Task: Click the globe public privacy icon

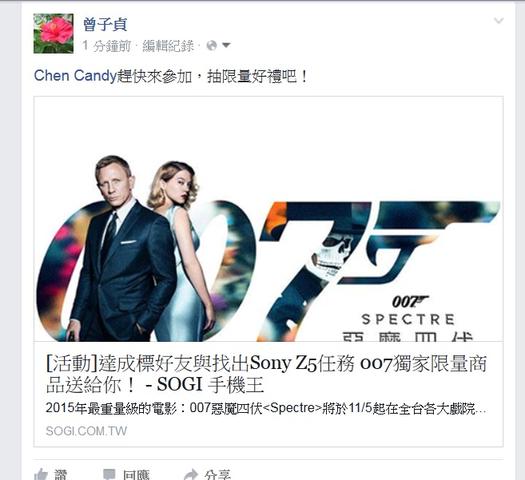Action: click(x=212, y=45)
